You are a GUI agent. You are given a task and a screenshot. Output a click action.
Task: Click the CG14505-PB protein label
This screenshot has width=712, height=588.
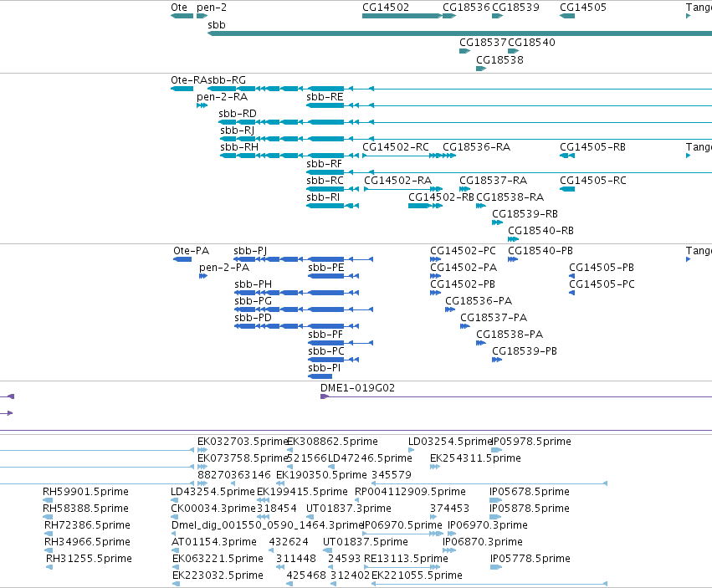tap(602, 268)
